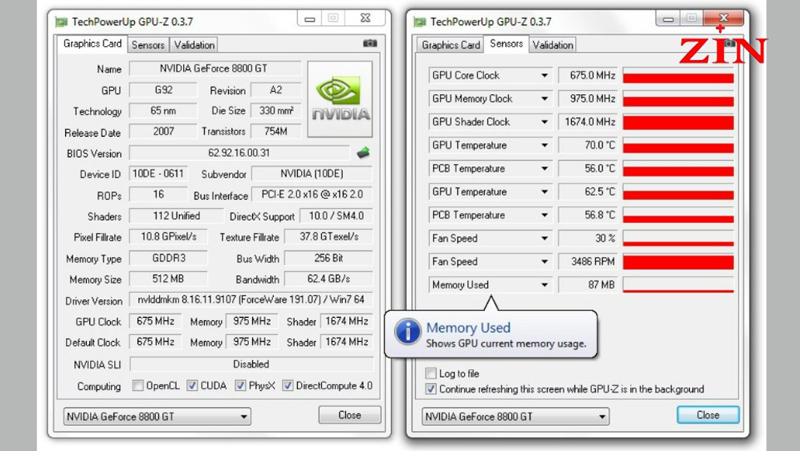Open the Validation tab in Sensors window
This screenshot has width=800, height=451.
(553, 45)
